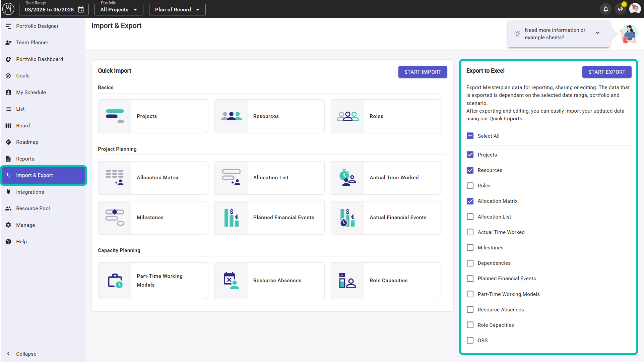Open the user profile avatar
This screenshot has height=362, width=644.
pyautogui.click(x=635, y=9)
